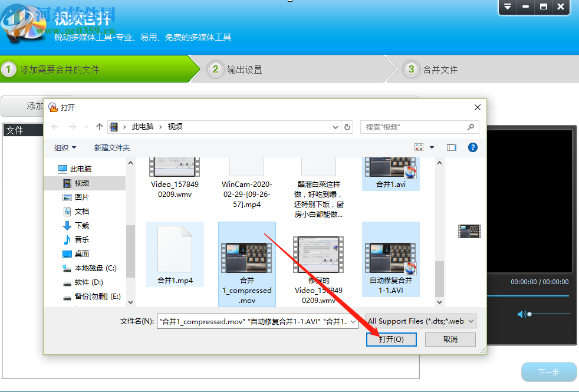Viewport: 579px width, 392px height.
Task: Open the search box magnifier for 视频
Action: coord(471,127)
